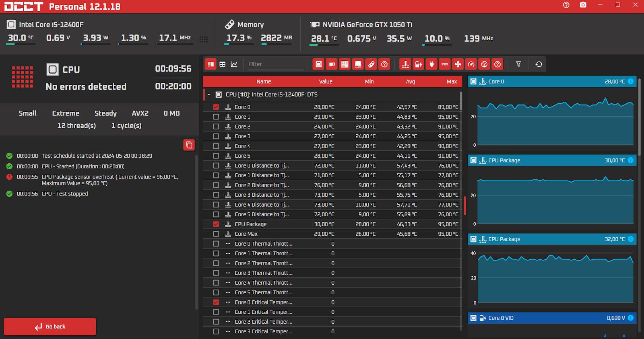The image size is (644, 339).
Task: Switch to graph view mode
Action: tap(234, 64)
